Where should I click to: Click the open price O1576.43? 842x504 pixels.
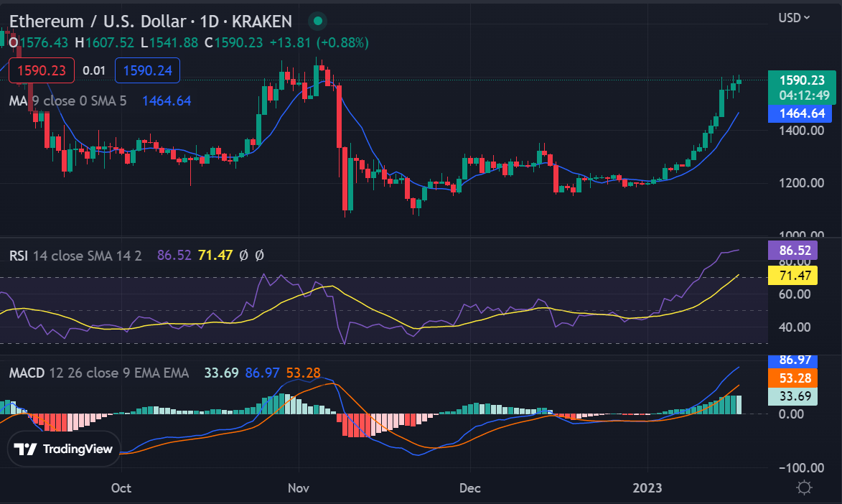(39, 42)
